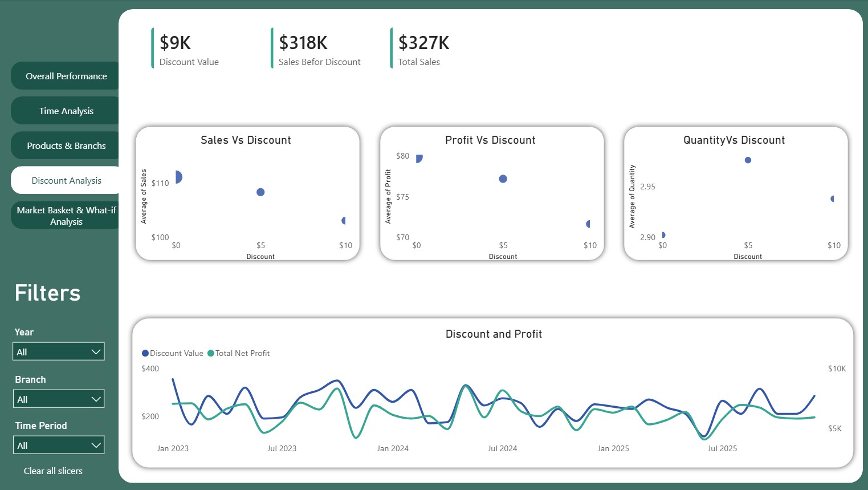The image size is (868, 490).
Task: Click $10 bubble in QuantityVs Discount chart
Action: (x=833, y=199)
